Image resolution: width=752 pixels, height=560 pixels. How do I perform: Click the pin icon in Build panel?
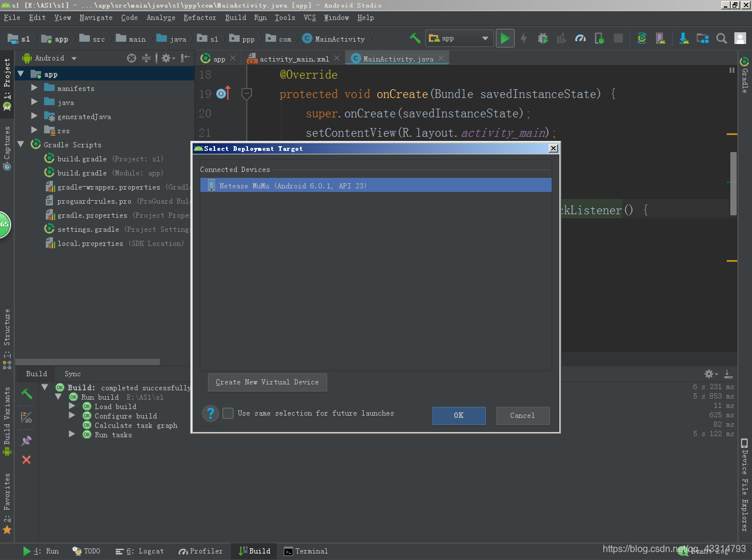coord(26,440)
